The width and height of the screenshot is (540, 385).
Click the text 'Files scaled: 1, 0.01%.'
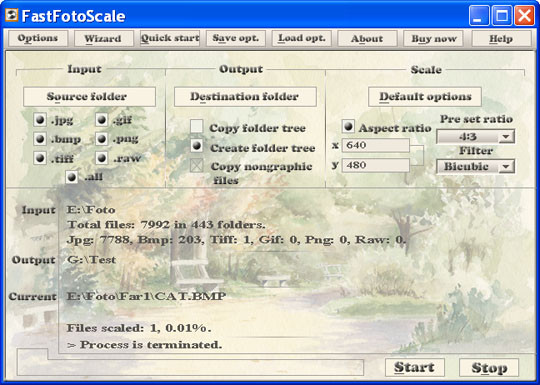click(139, 328)
